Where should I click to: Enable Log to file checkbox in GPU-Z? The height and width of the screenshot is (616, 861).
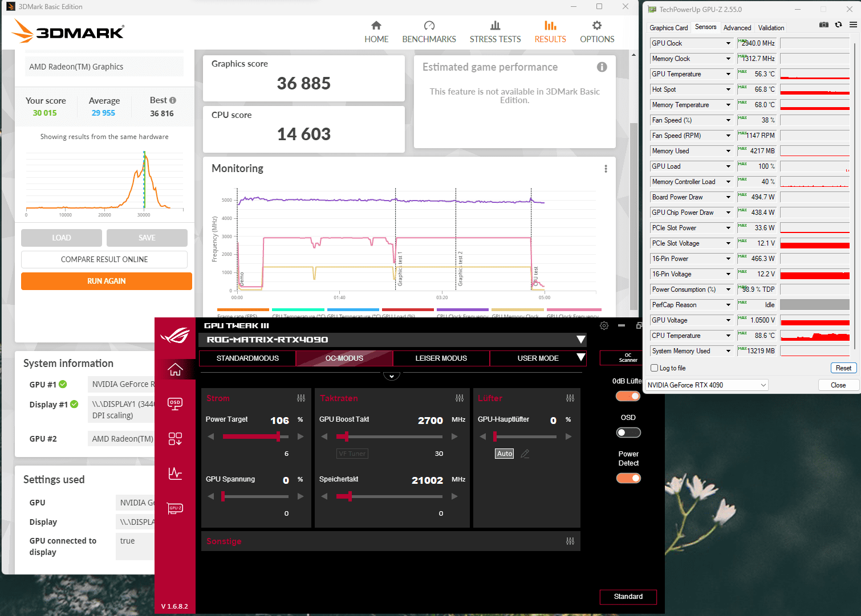[655, 368]
